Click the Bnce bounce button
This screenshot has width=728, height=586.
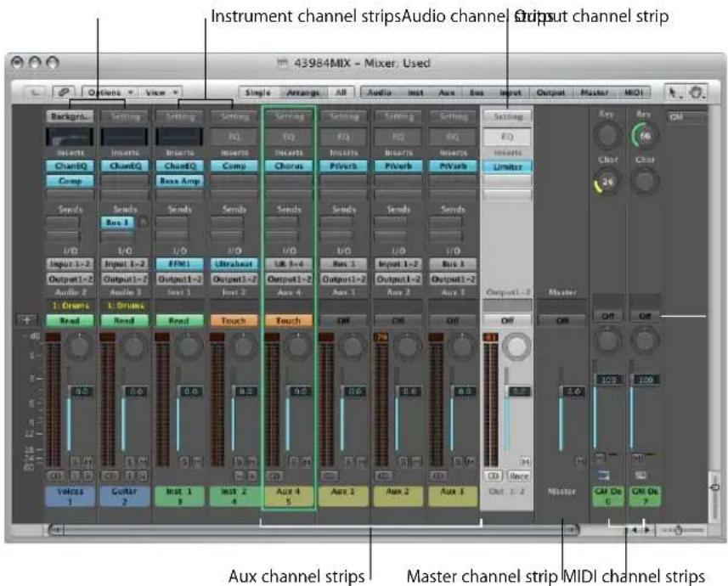pyautogui.click(x=519, y=476)
